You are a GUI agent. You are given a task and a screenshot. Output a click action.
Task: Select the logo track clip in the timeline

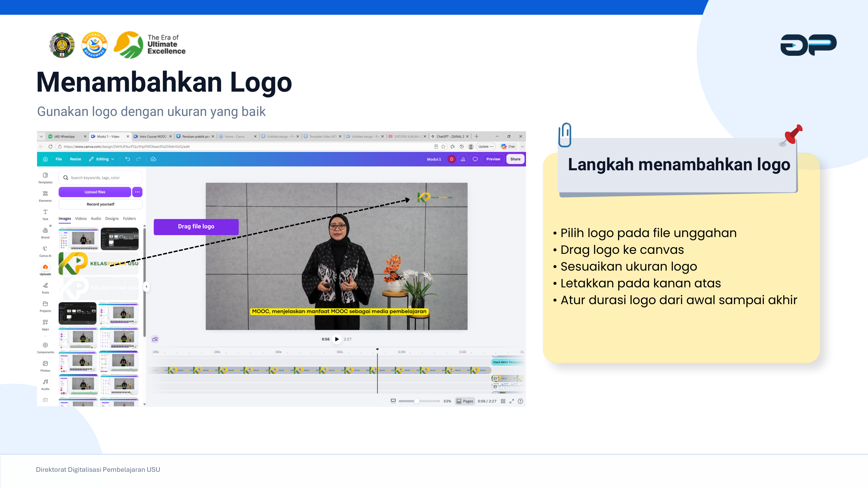[x=320, y=370]
